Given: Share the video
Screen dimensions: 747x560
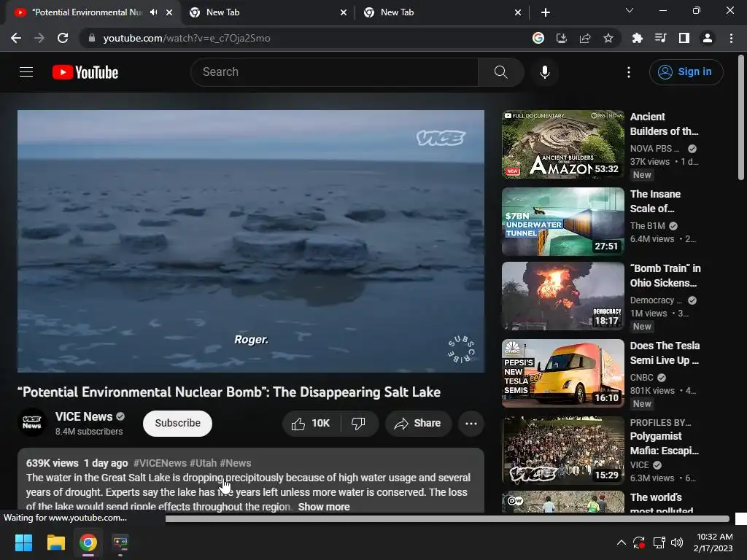Looking at the screenshot, I should pyautogui.click(x=418, y=424).
